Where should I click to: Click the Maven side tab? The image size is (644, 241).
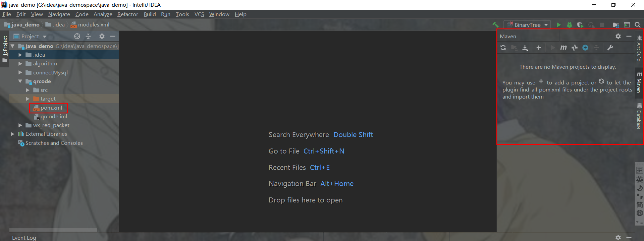(639, 82)
